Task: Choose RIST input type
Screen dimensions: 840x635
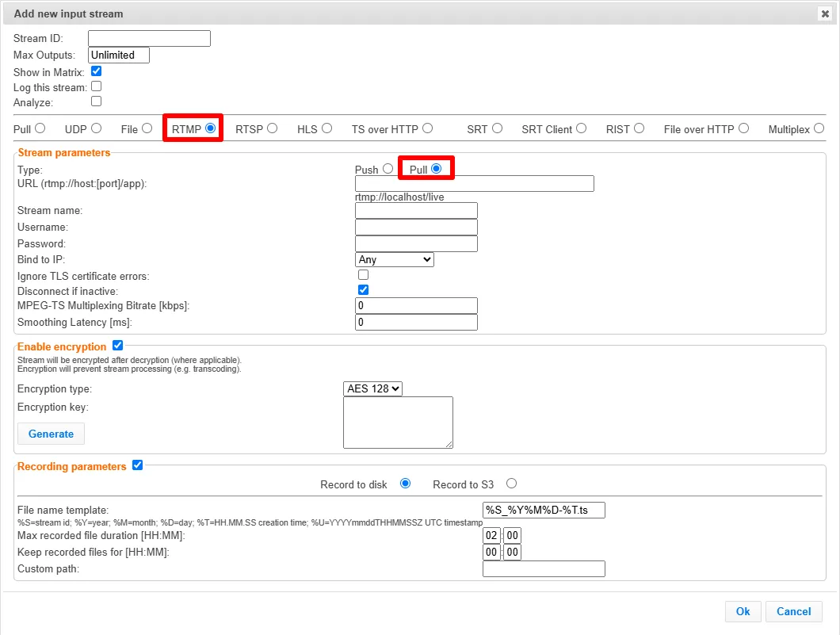Action: pyautogui.click(x=639, y=128)
